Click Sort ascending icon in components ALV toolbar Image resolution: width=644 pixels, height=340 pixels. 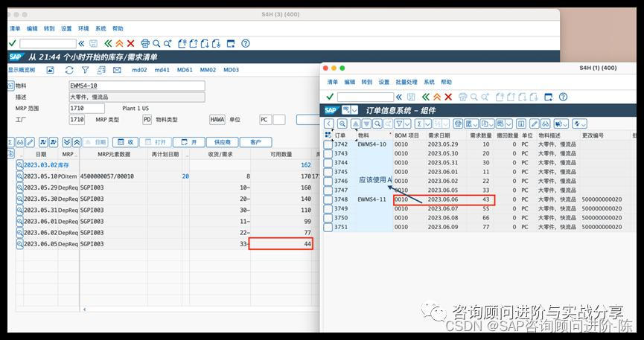point(356,124)
